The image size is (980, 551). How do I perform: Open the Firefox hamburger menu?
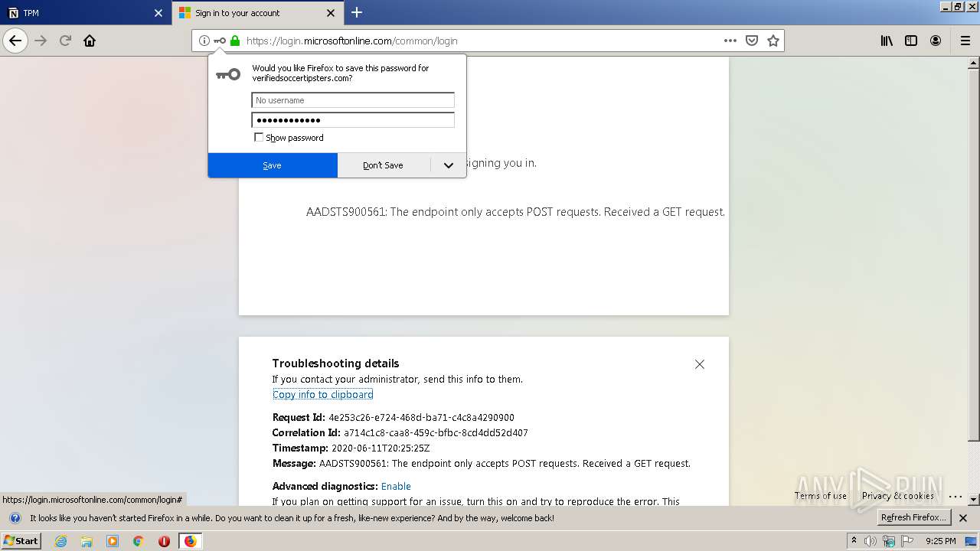[x=965, y=41]
